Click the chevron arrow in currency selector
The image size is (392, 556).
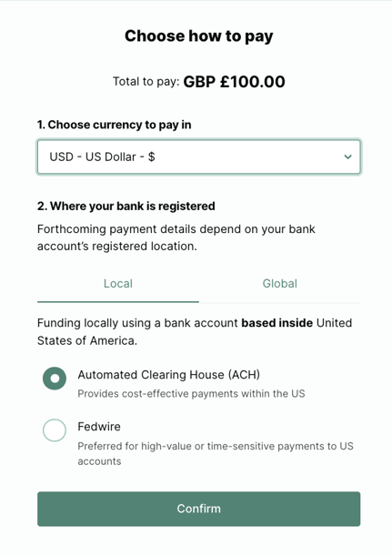(347, 157)
